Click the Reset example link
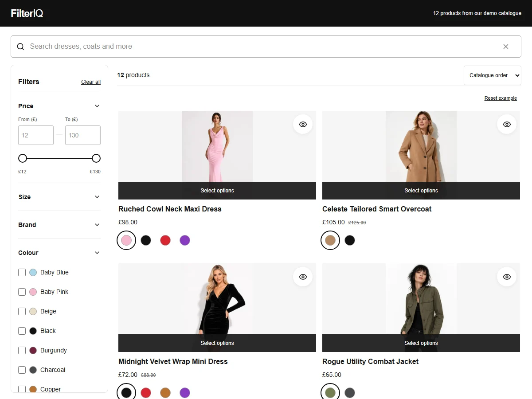Screen dimensions: 532x399 coord(501,98)
